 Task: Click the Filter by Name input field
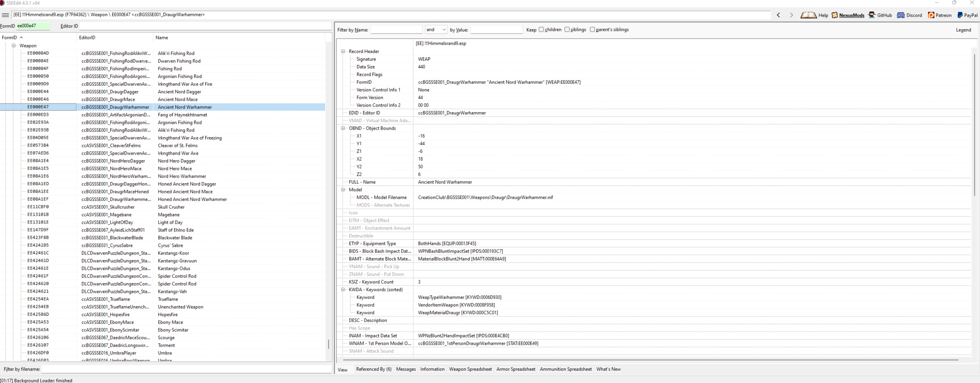tap(396, 30)
